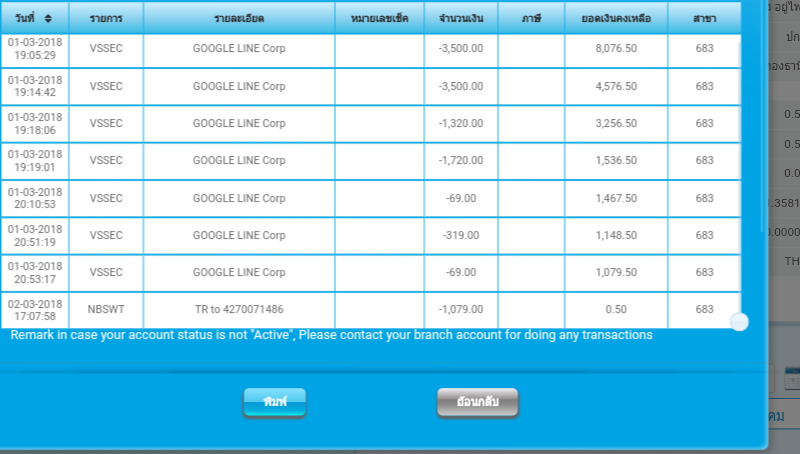
Task: Click the account status remark text
Action: 331,335
